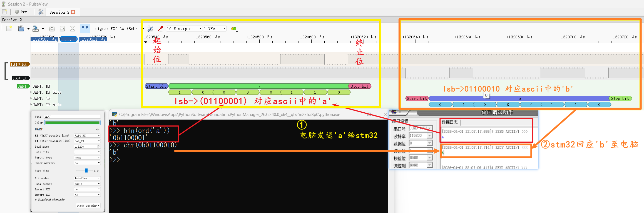Click the zoom to fit icon

(x=73, y=29)
